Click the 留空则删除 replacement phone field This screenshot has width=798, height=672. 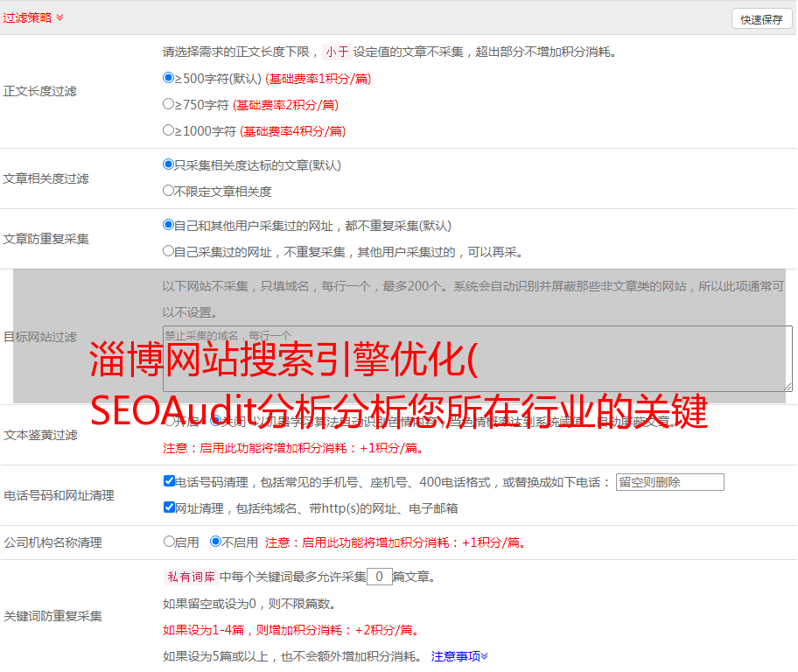tap(669, 482)
